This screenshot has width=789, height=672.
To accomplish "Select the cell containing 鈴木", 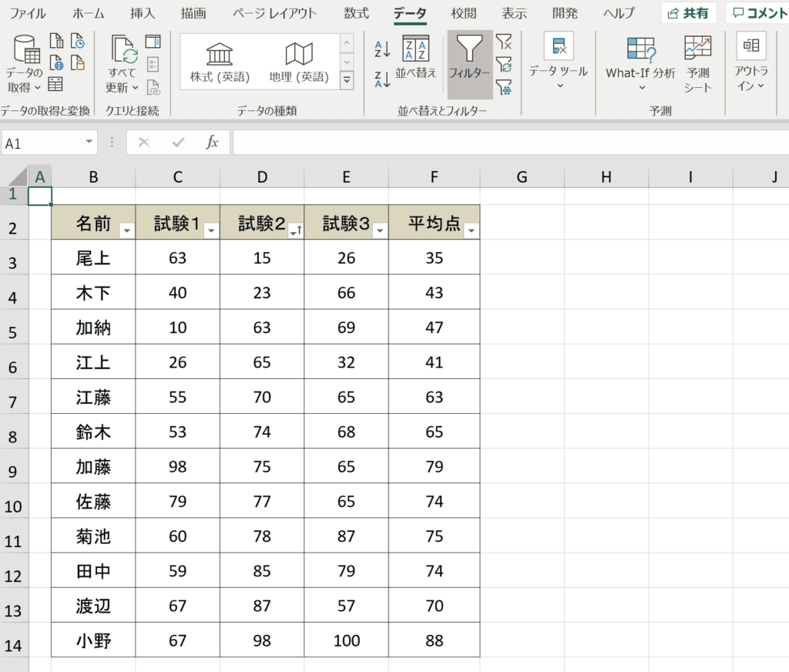I will [93, 432].
